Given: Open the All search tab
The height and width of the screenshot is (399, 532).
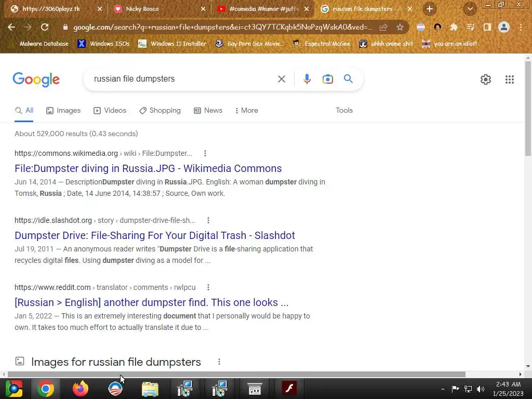Looking at the screenshot, I should [24, 111].
